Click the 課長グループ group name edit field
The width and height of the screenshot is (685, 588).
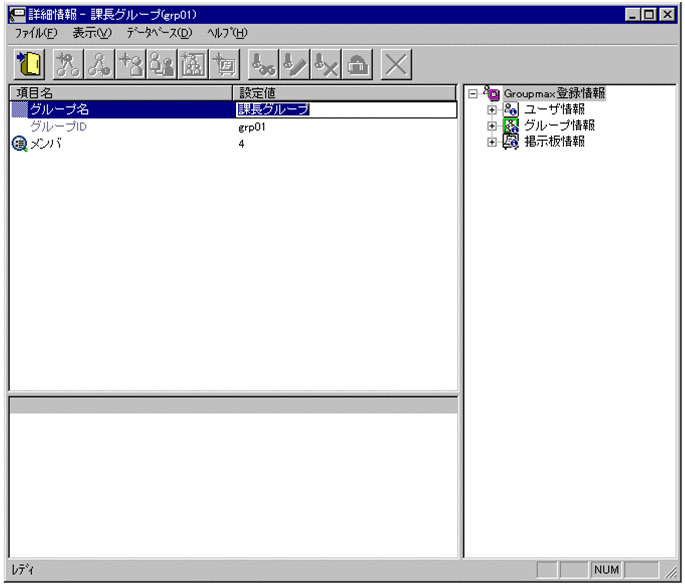click(x=345, y=110)
